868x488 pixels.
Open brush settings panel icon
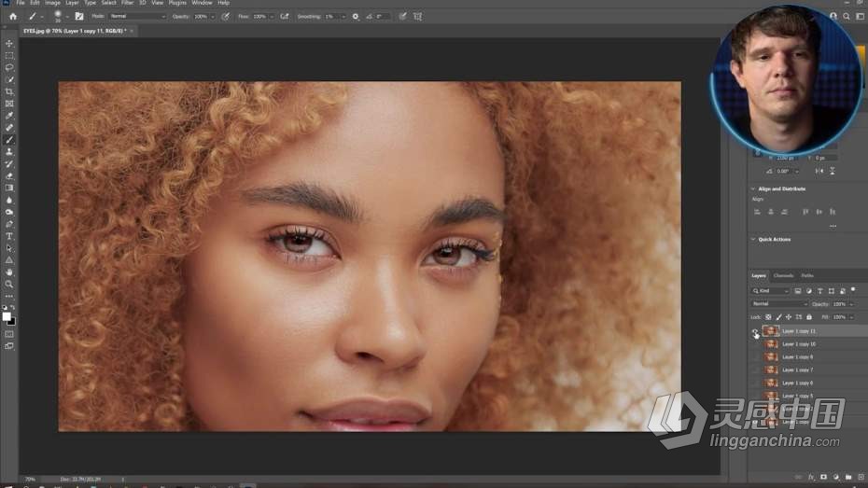(79, 17)
